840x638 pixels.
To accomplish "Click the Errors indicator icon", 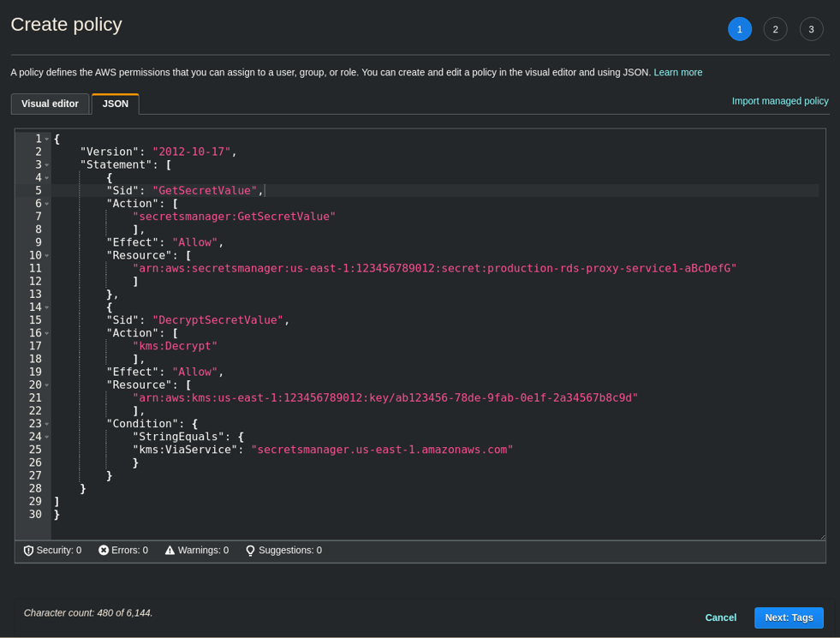I will pos(104,551).
